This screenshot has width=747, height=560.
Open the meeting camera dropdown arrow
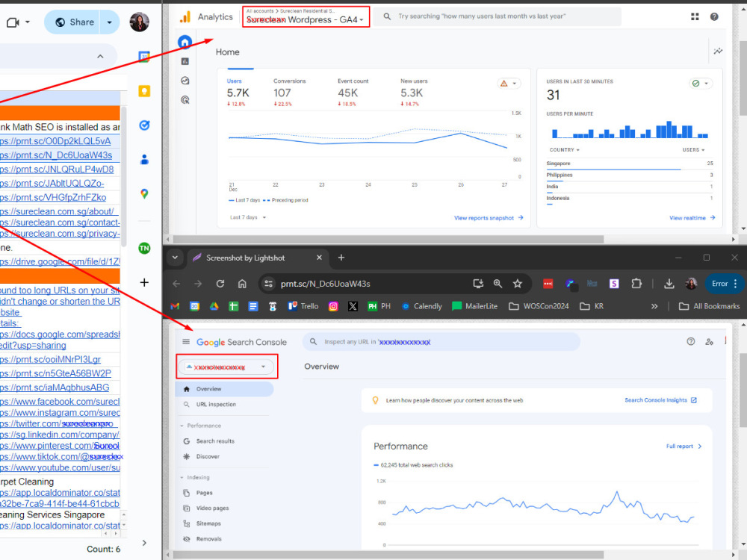tap(27, 22)
